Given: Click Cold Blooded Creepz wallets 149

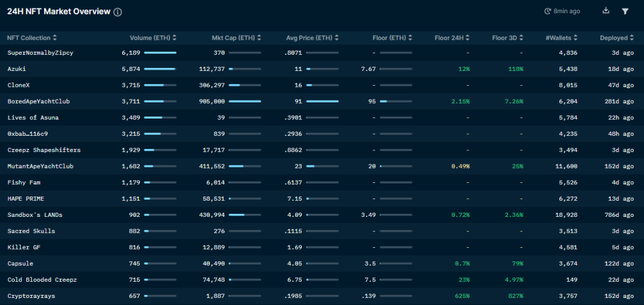Looking at the screenshot, I should coord(572,279).
